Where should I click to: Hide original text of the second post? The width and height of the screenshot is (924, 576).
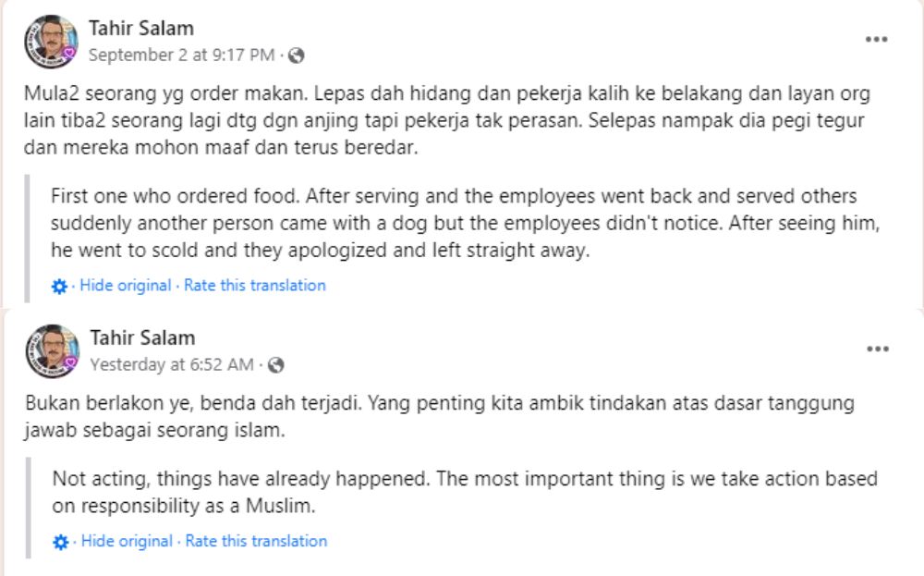click(127, 541)
